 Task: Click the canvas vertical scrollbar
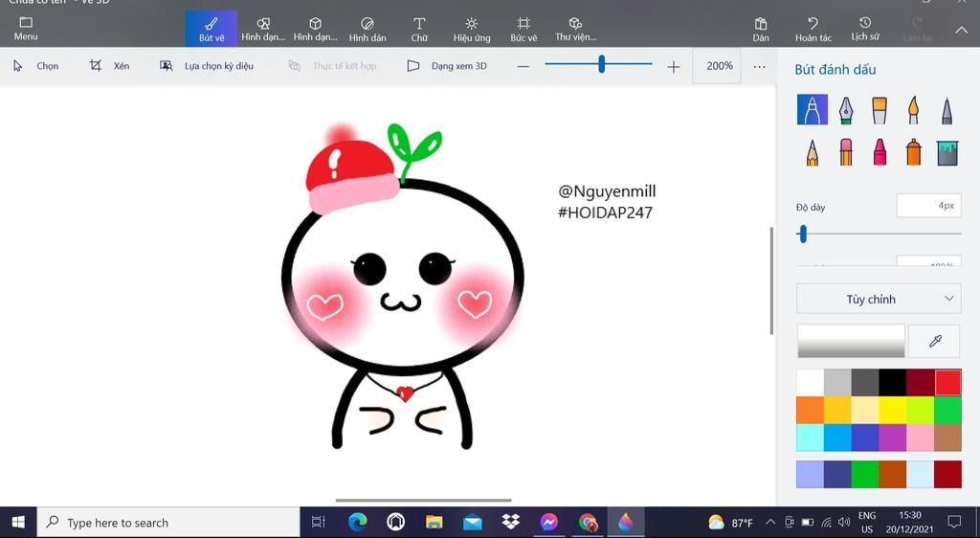(771, 280)
